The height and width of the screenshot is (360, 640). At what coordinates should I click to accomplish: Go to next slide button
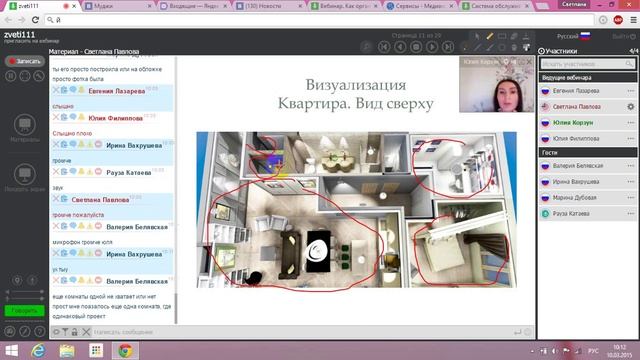coord(432,47)
